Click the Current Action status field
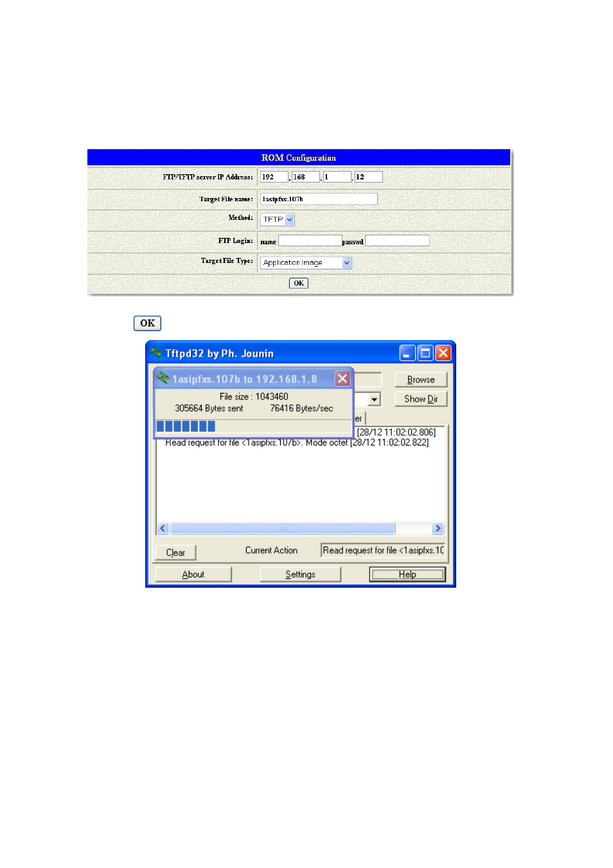The image size is (613, 868). tap(383, 550)
